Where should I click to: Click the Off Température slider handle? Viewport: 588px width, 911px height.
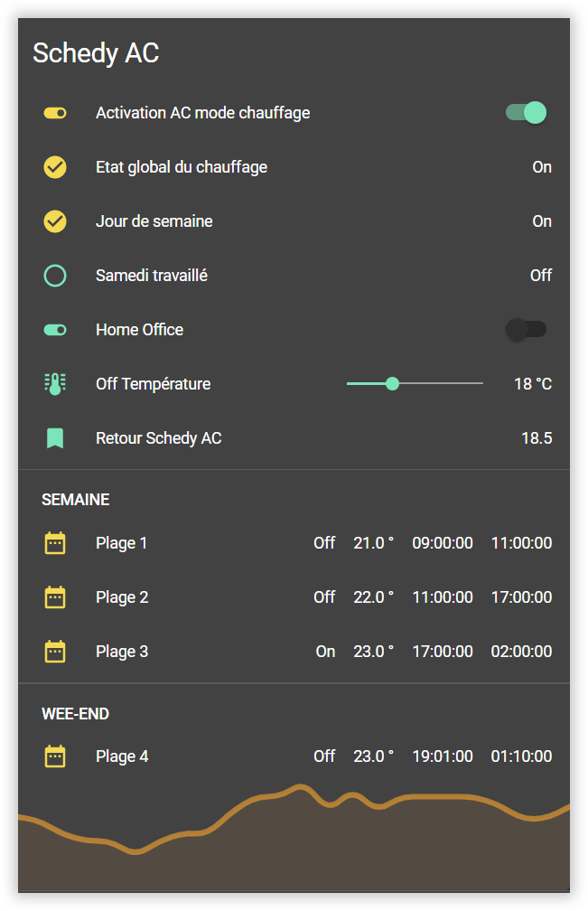coord(392,384)
